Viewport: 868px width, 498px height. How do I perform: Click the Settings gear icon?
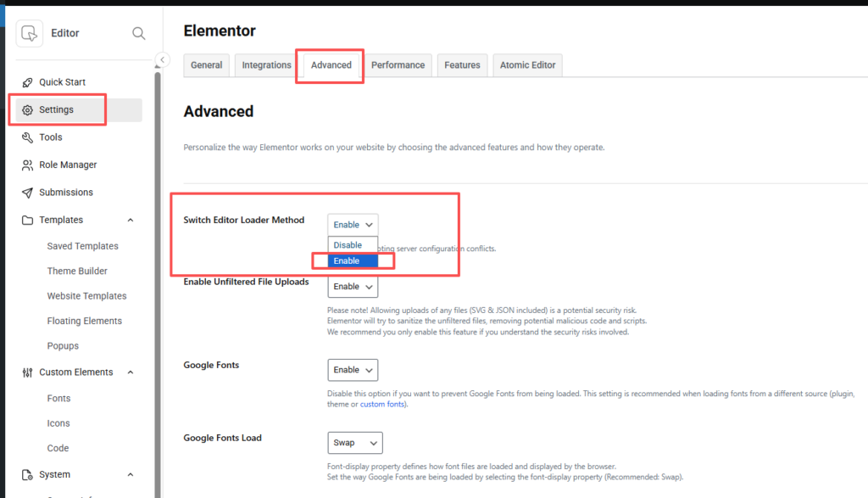click(27, 110)
